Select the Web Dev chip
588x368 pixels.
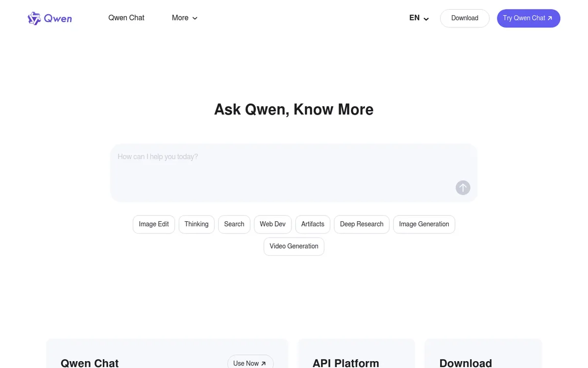coord(272,224)
